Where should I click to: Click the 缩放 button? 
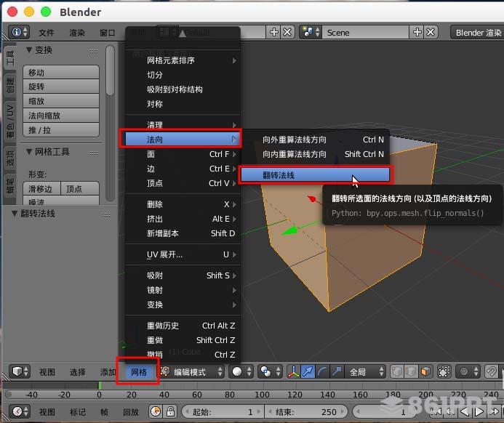pyautogui.click(x=61, y=101)
